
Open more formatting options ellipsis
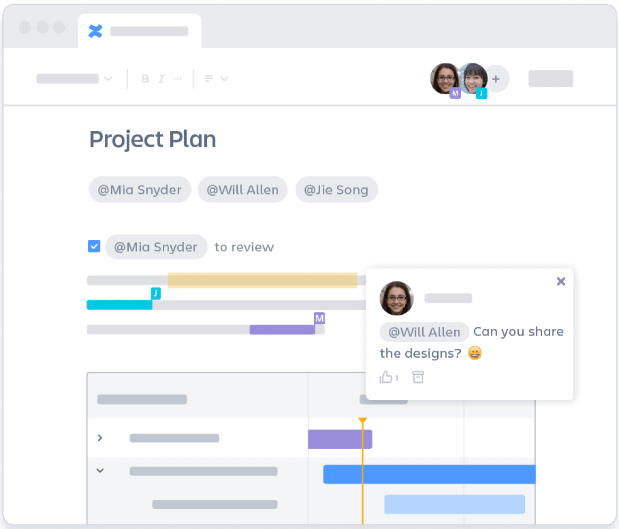coord(178,78)
